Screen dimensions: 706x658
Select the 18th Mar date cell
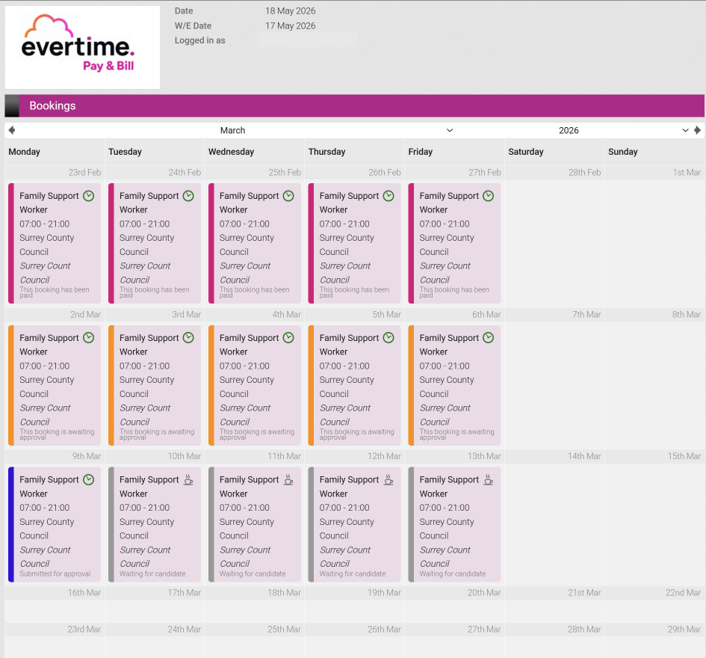tap(254, 604)
